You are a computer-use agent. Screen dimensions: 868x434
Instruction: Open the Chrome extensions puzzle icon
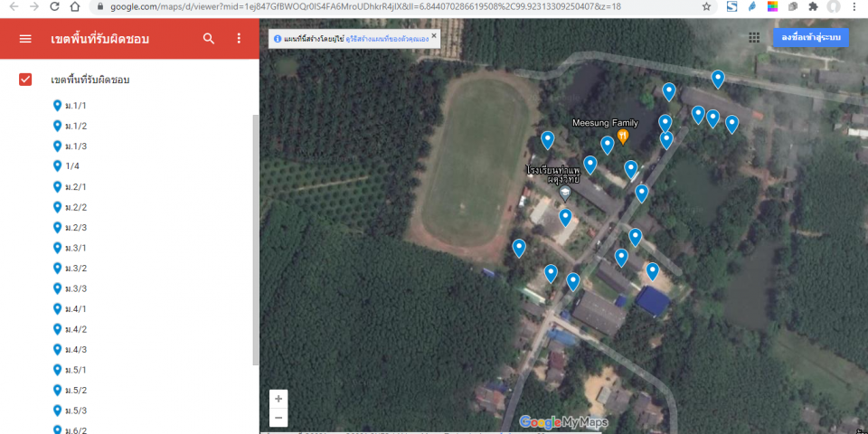click(813, 6)
